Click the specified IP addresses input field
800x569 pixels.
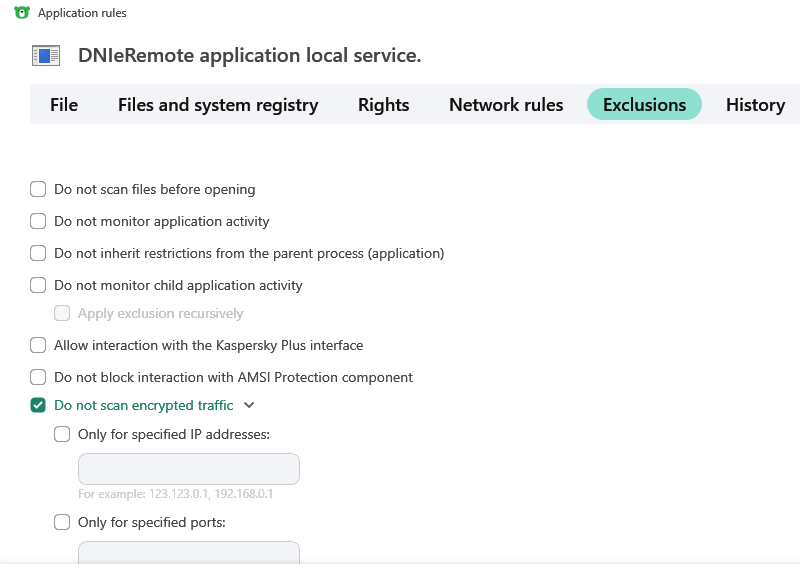click(x=189, y=469)
